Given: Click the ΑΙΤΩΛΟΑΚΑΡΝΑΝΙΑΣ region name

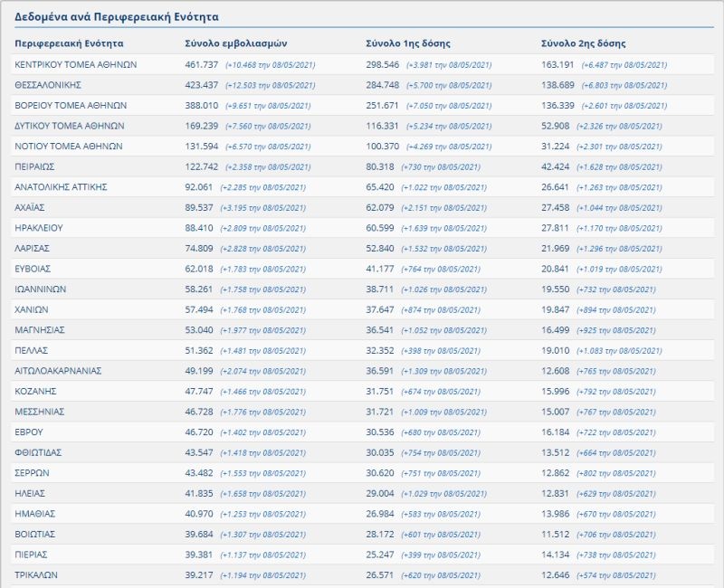Looking at the screenshot, I should pyautogui.click(x=58, y=370).
